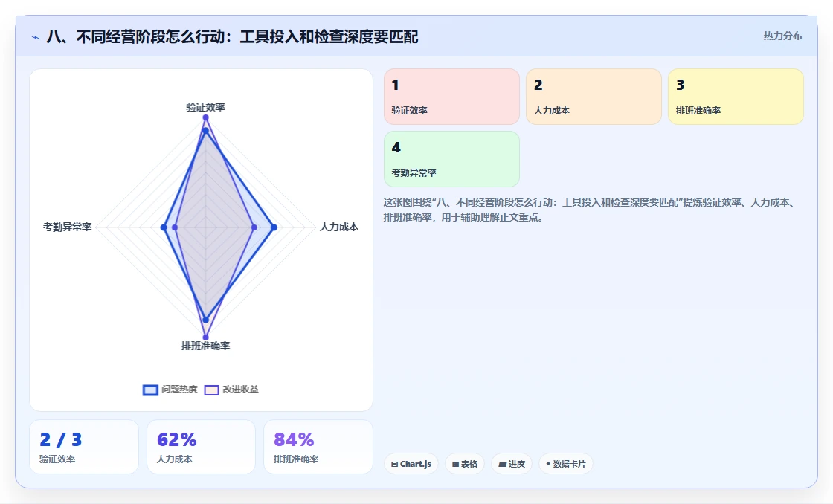
Task: Open card 3 排班准确率
Action: (736, 97)
